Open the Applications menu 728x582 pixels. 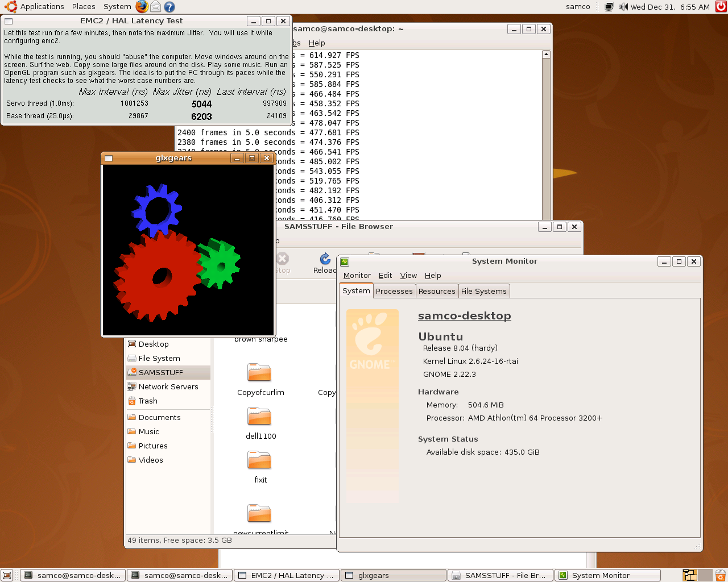42,7
